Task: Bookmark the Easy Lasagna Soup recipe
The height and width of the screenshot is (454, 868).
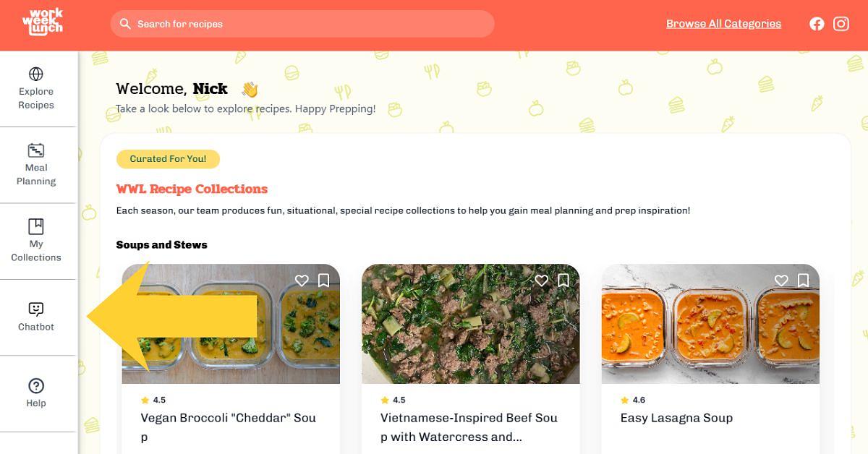Action: click(x=803, y=280)
